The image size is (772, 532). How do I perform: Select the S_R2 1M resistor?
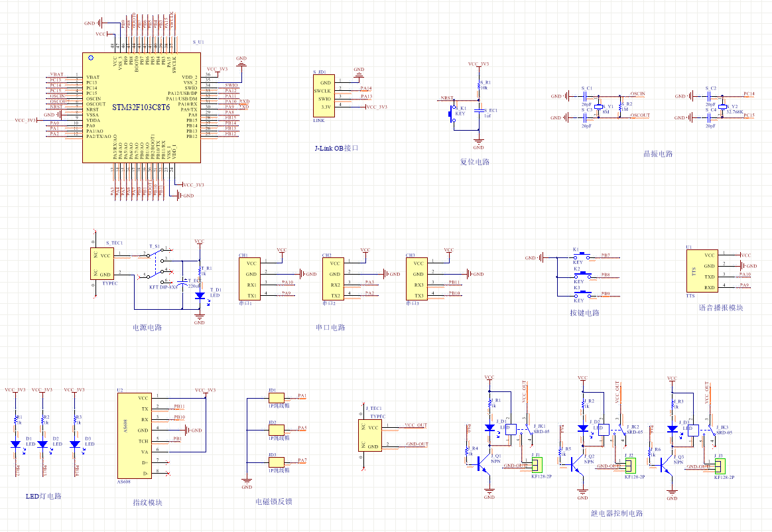[620, 107]
